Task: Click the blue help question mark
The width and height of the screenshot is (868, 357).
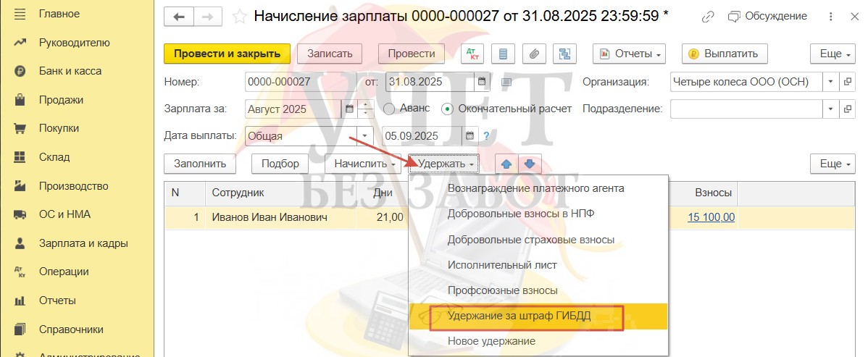Action: click(487, 135)
